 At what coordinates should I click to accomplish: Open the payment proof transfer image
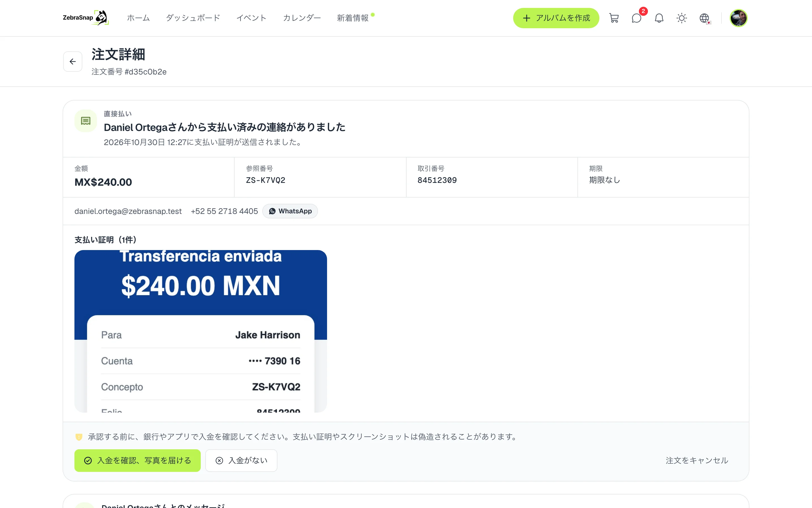click(x=201, y=331)
